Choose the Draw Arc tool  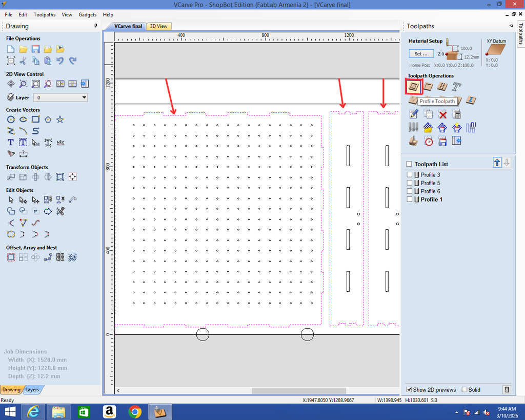[x=23, y=131]
